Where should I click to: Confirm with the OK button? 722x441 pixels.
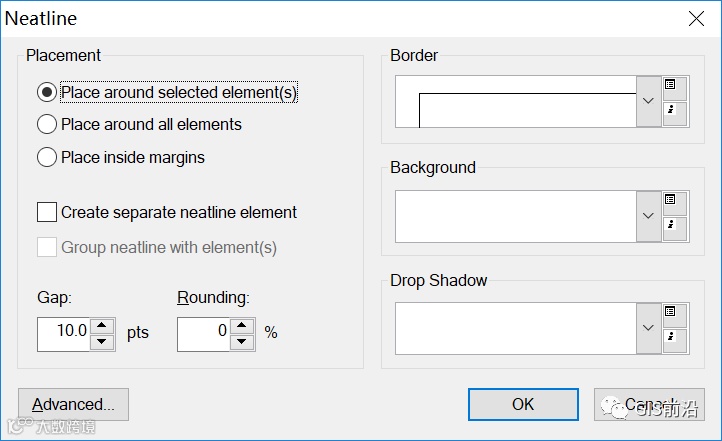pos(523,404)
